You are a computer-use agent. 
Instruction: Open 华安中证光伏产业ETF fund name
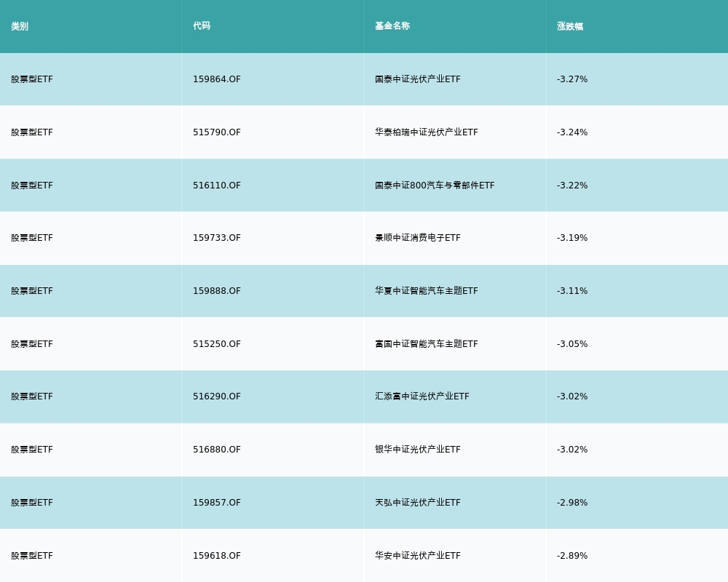pos(418,556)
